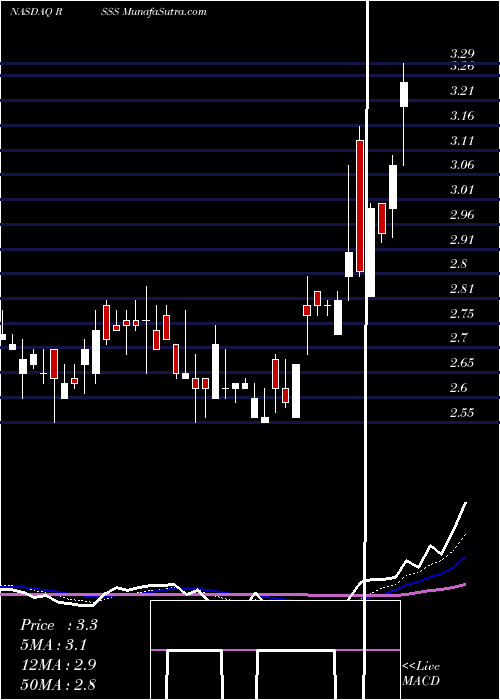Click the 2.75 price axis label
The height and width of the screenshot is (700, 500).
click(x=462, y=314)
